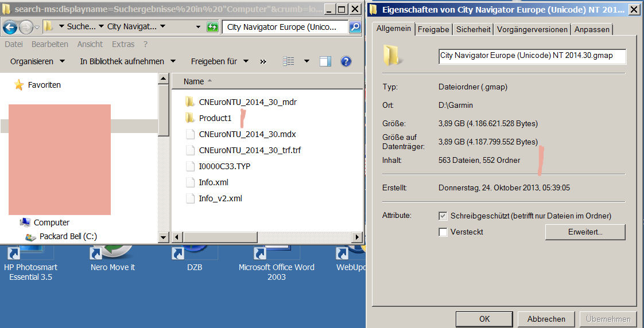Open the Extras menu
The width and height of the screenshot is (644, 328).
123,44
